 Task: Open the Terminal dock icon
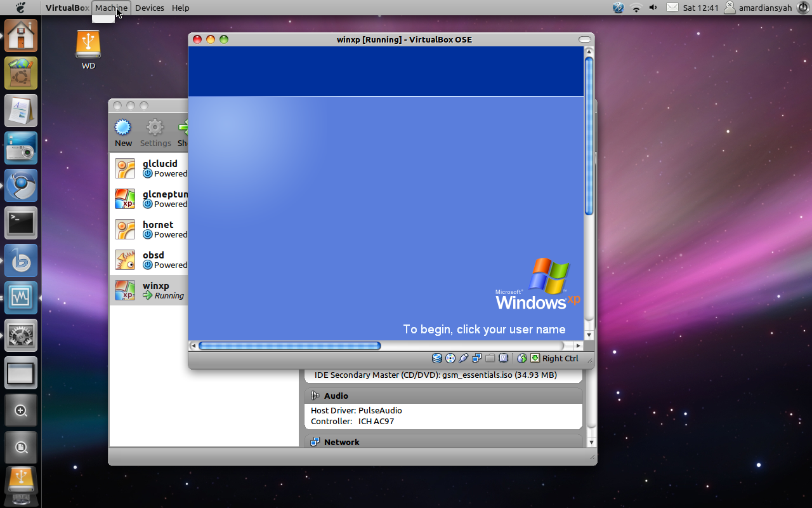point(21,223)
